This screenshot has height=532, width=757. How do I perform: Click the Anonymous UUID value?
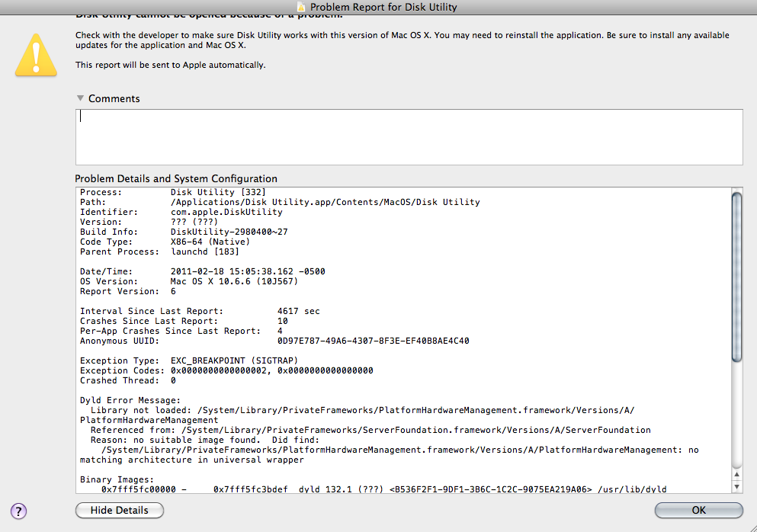(374, 341)
